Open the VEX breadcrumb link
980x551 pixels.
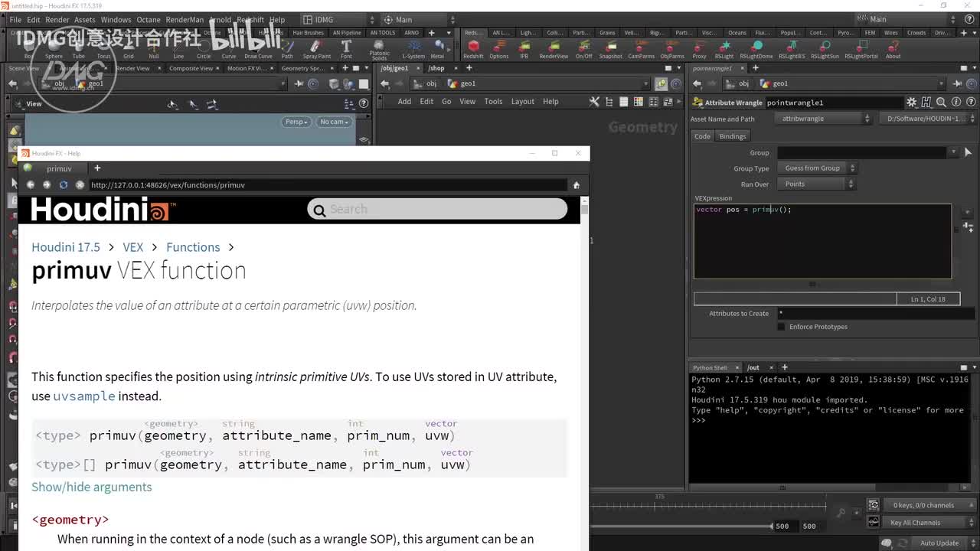click(x=133, y=247)
